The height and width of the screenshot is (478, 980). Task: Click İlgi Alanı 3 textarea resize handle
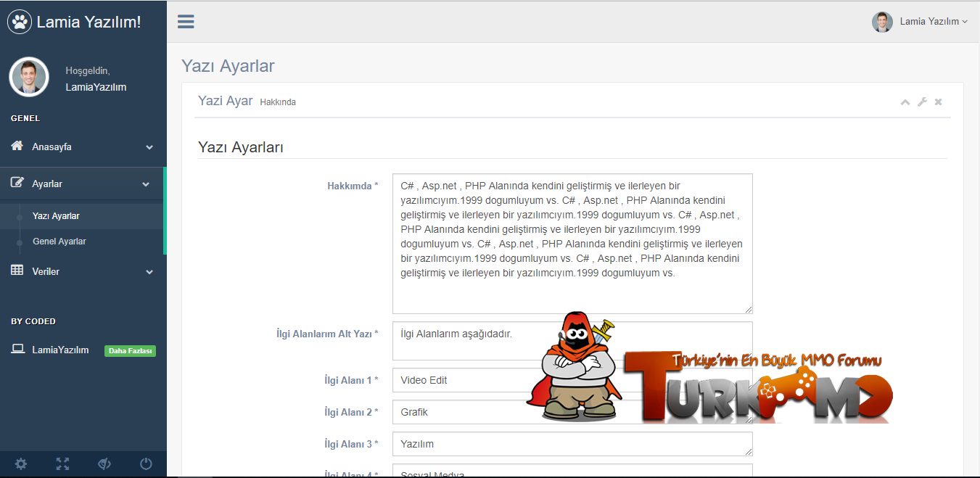748,451
